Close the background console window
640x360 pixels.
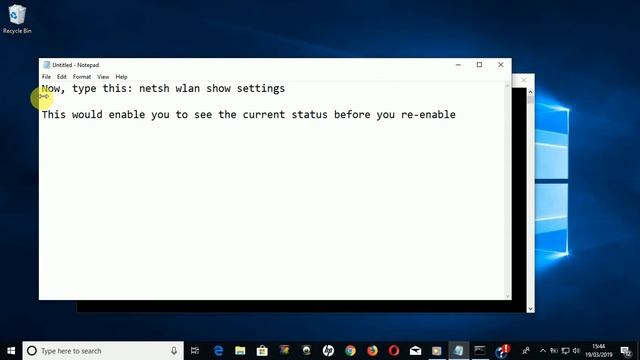(x=524, y=80)
